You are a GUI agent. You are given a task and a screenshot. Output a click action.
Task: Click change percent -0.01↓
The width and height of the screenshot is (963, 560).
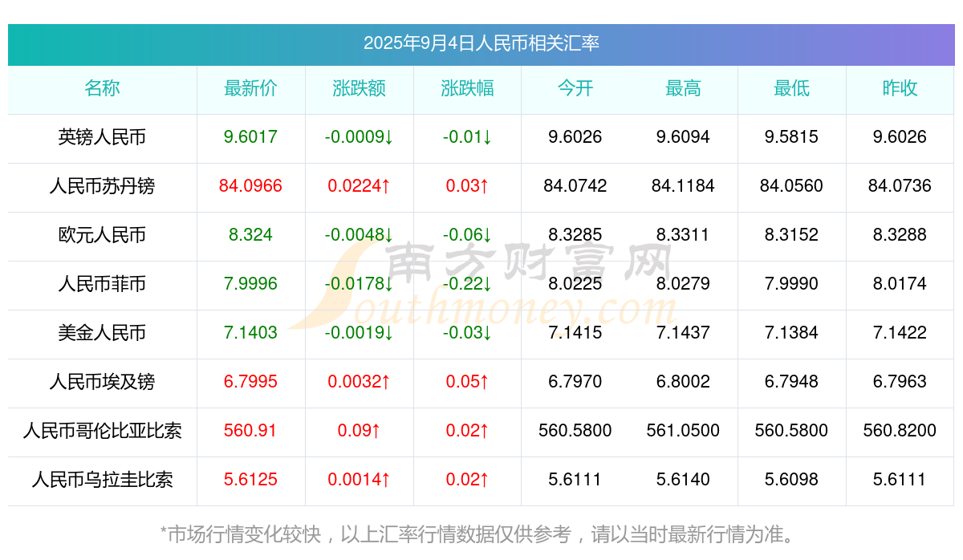click(x=467, y=137)
